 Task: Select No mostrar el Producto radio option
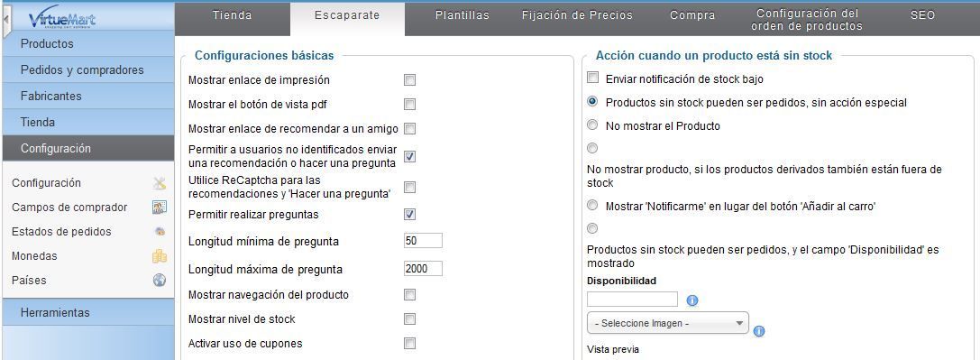pyautogui.click(x=592, y=125)
